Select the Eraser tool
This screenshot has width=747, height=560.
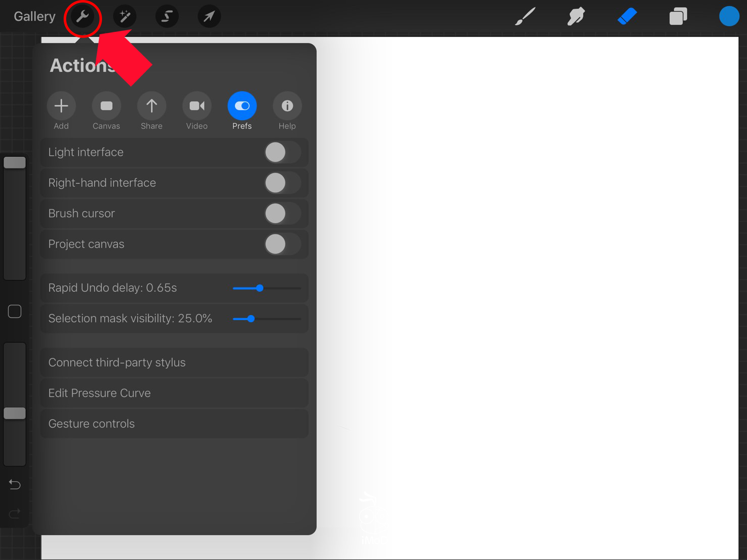627,16
